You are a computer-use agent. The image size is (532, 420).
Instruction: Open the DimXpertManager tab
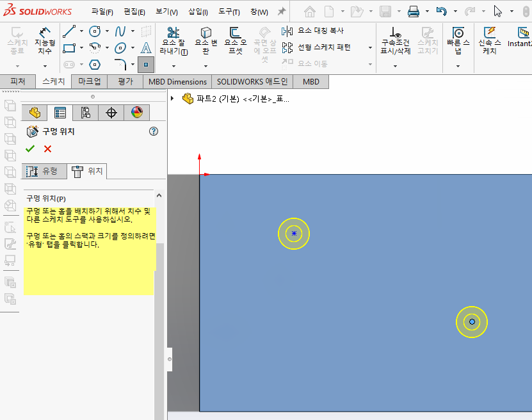pos(111,113)
